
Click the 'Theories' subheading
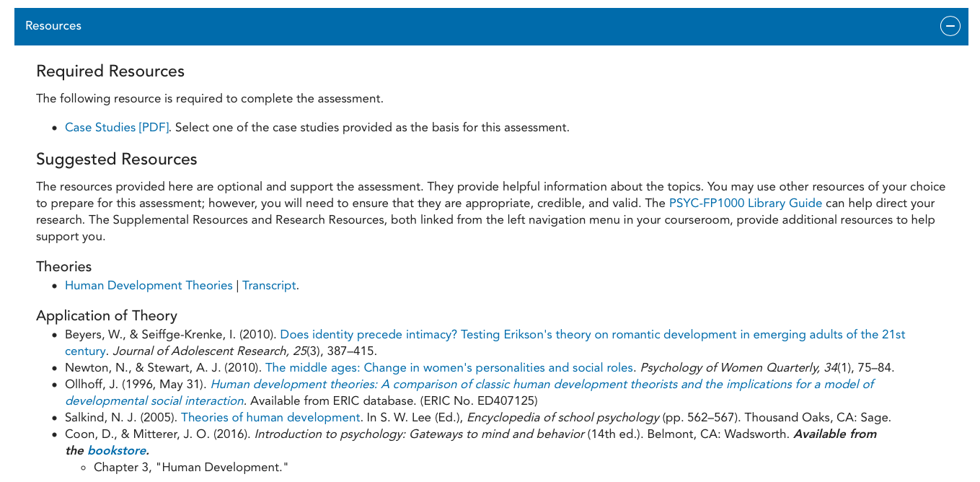[x=64, y=267]
